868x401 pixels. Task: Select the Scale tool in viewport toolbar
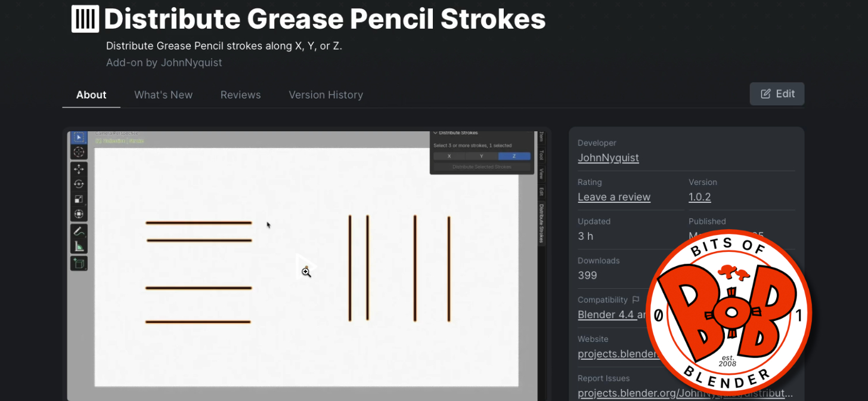point(79,199)
